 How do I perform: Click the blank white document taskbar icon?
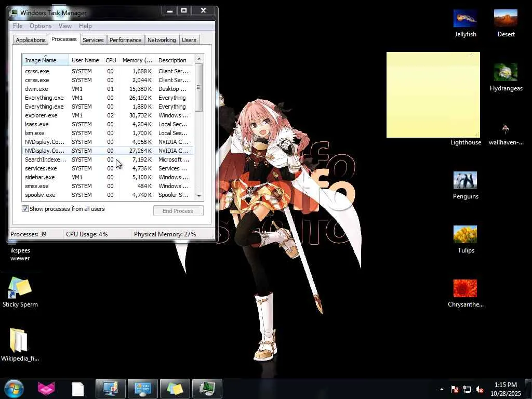point(78,389)
